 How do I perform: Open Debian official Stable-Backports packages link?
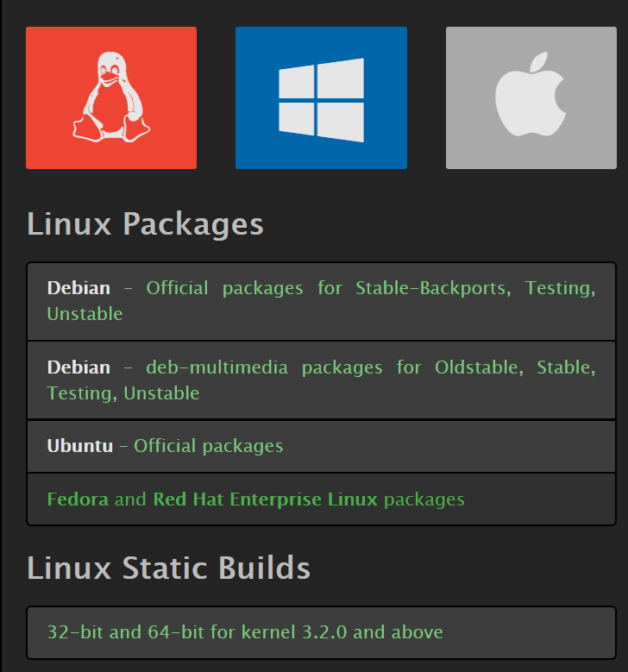tap(321, 301)
